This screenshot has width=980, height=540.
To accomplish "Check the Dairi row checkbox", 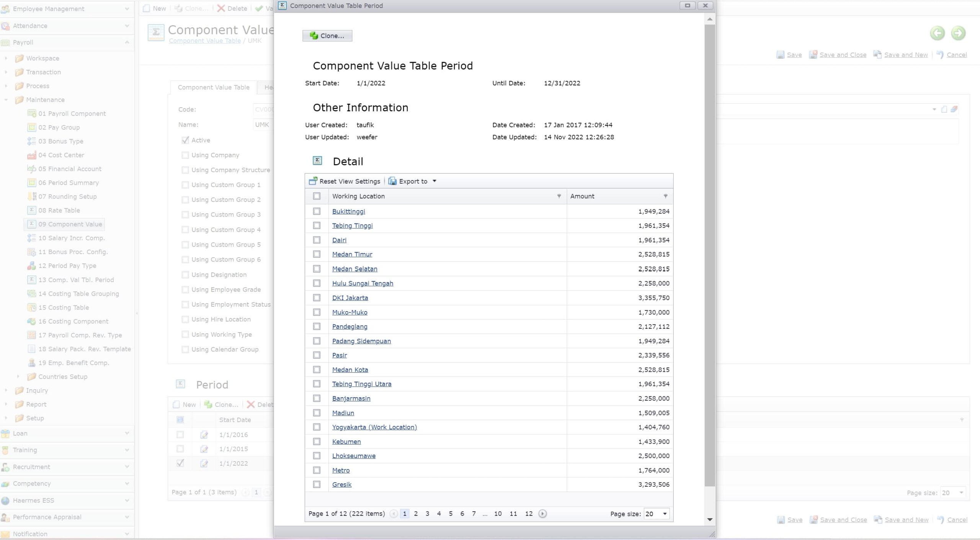I will [x=317, y=240].
